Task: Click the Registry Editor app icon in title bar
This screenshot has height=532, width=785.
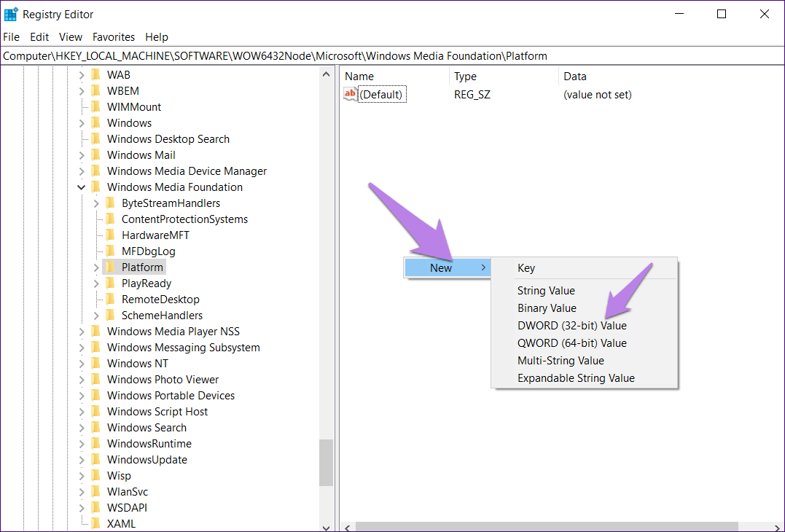Action: pos(10,15)
